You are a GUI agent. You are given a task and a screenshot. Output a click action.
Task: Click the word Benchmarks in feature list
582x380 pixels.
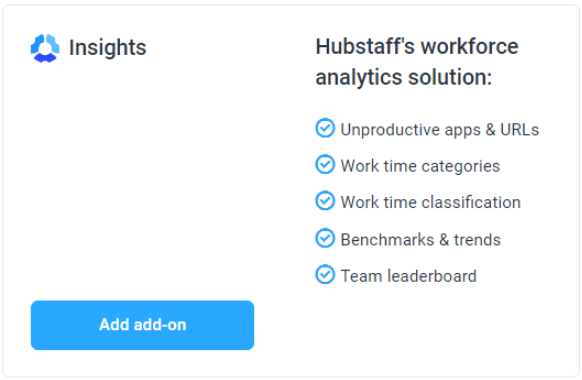[x=387, y=239]
